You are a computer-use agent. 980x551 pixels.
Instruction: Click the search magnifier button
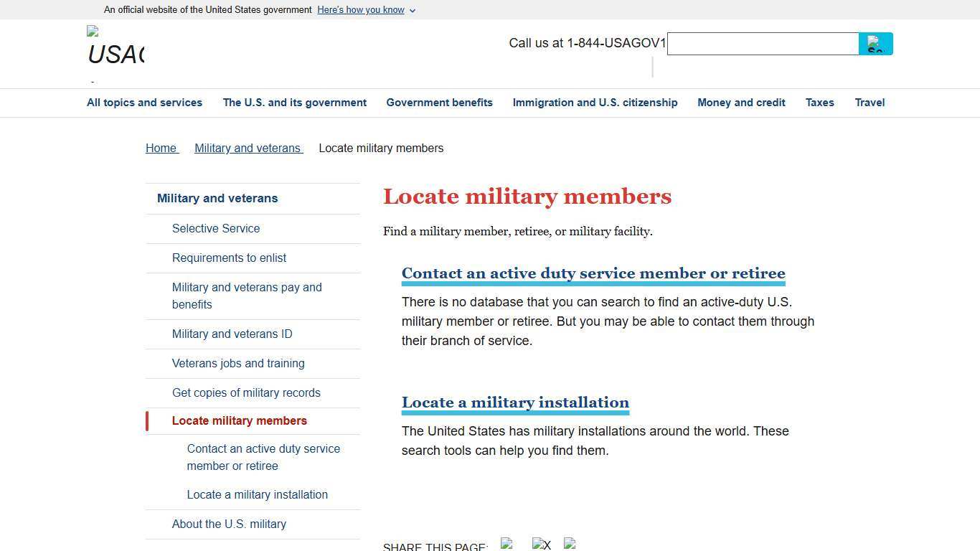click(875, 44)
